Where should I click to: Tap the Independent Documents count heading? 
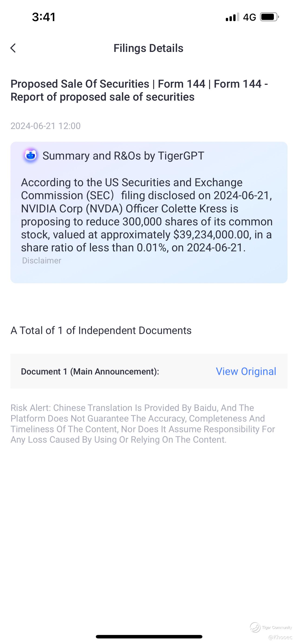[101, 331]
